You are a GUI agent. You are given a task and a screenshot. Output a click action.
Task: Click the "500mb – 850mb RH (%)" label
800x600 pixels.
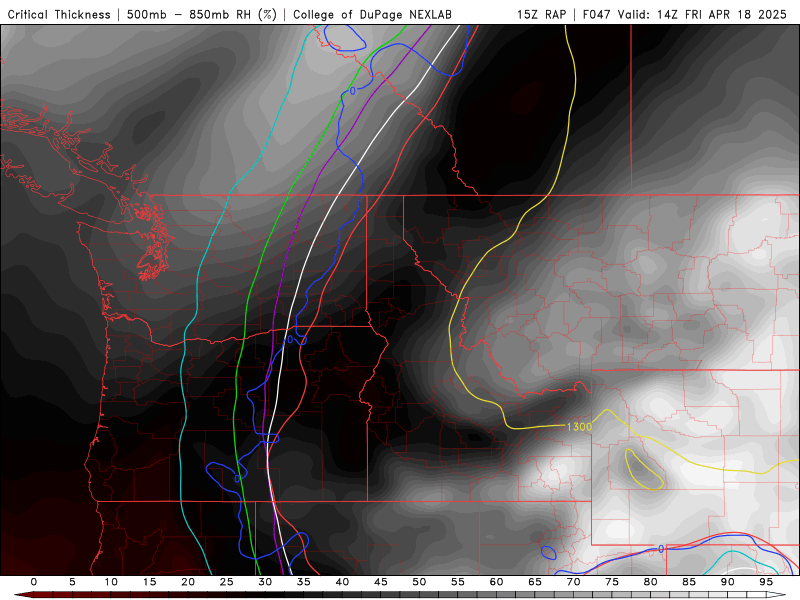(202, 14)
